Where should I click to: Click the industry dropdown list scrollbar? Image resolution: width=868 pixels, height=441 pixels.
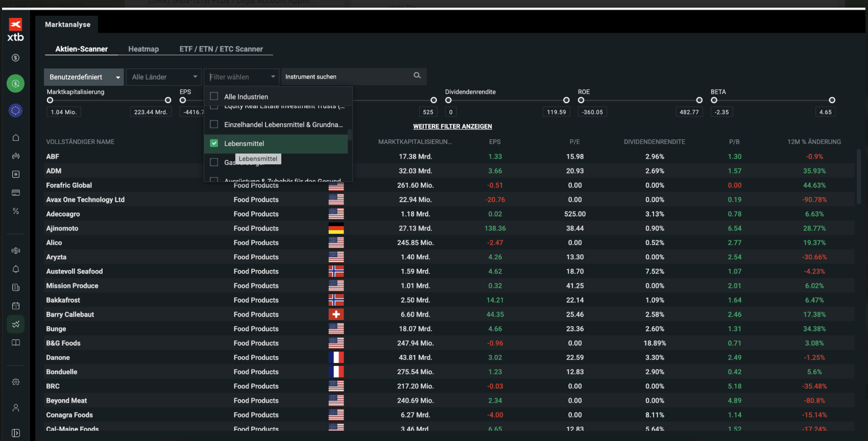tap(350, 135)
